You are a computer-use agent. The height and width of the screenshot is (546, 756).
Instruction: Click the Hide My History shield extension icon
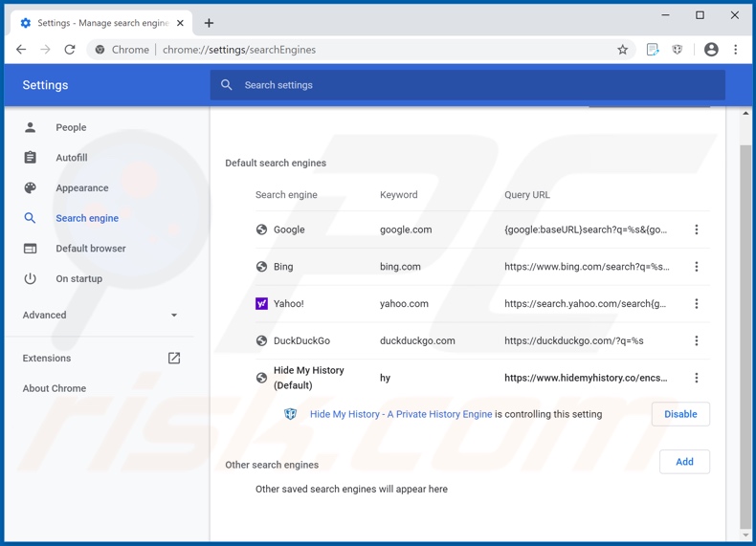(x=678, y=50)
